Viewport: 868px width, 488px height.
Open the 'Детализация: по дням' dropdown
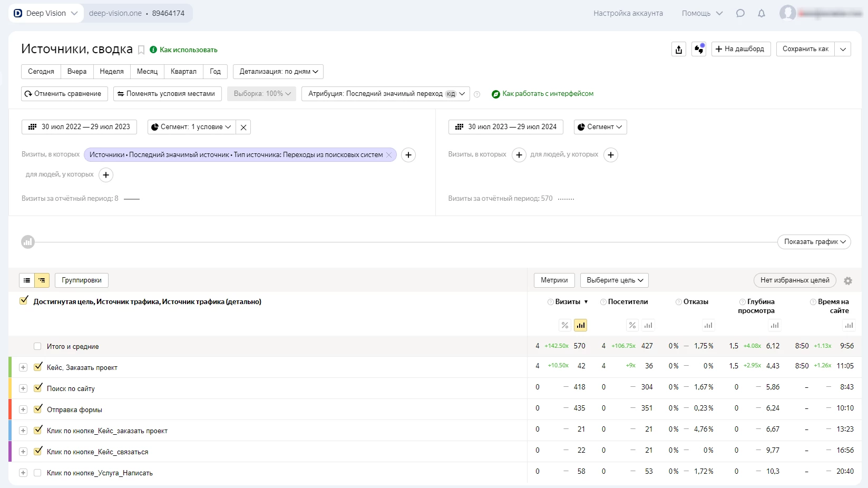(278, 72)
